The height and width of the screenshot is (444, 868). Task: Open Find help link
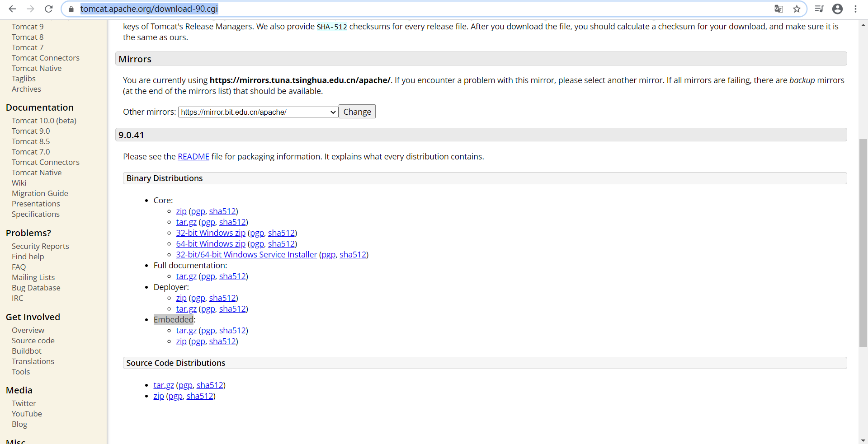[28, 257]
